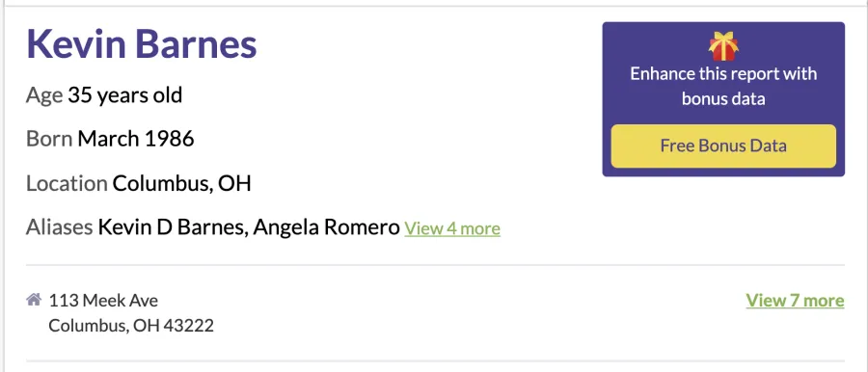868x372 pixels.
Task: Click the Location Columbus, OH text
Action: click(138, 183)
